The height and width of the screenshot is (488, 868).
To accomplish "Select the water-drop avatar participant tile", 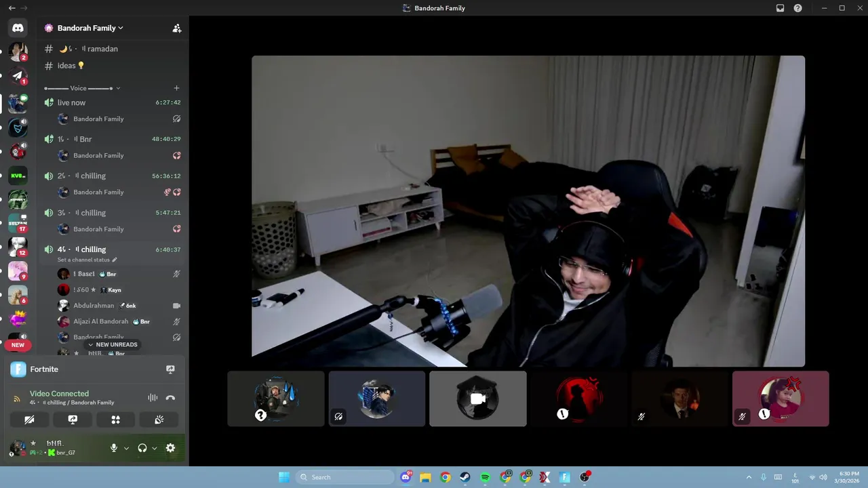I will [276, 399].
